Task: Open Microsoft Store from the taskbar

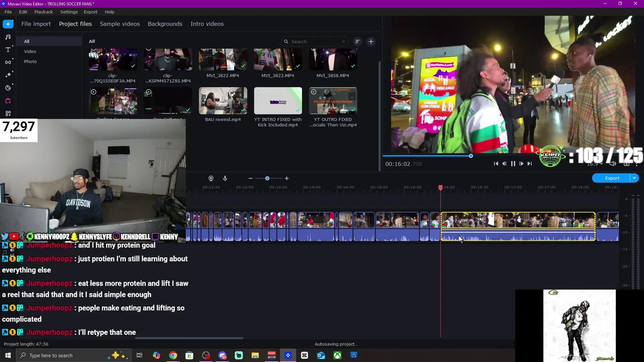Action: pos(189,355)
